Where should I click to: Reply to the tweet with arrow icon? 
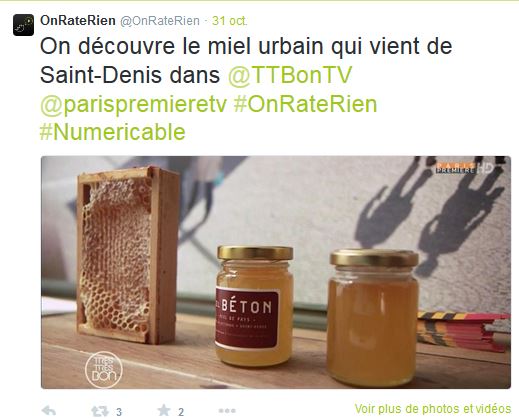click(49, 411)
